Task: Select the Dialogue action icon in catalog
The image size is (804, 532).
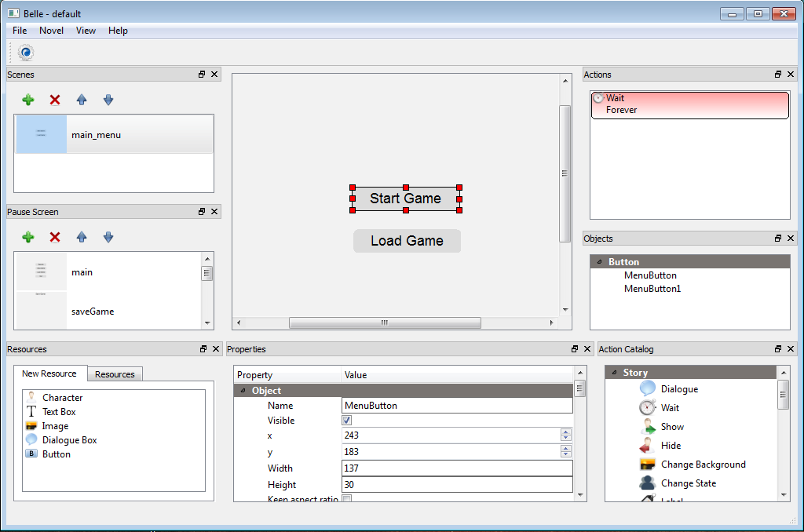Action: (647, 389)
